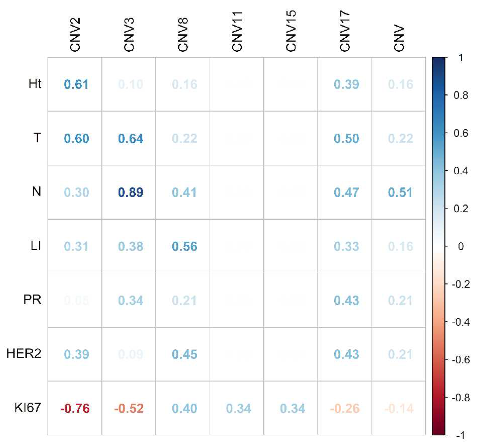Click the 0.89 value in row N
Viewport: 477px width, 448px height.
131,192
